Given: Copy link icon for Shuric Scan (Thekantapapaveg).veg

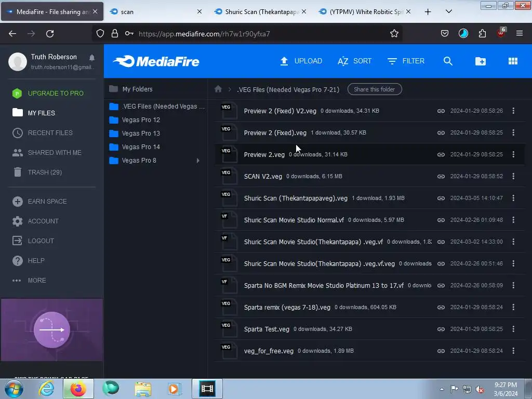Looking at the screenshot, I should point(441,198).
